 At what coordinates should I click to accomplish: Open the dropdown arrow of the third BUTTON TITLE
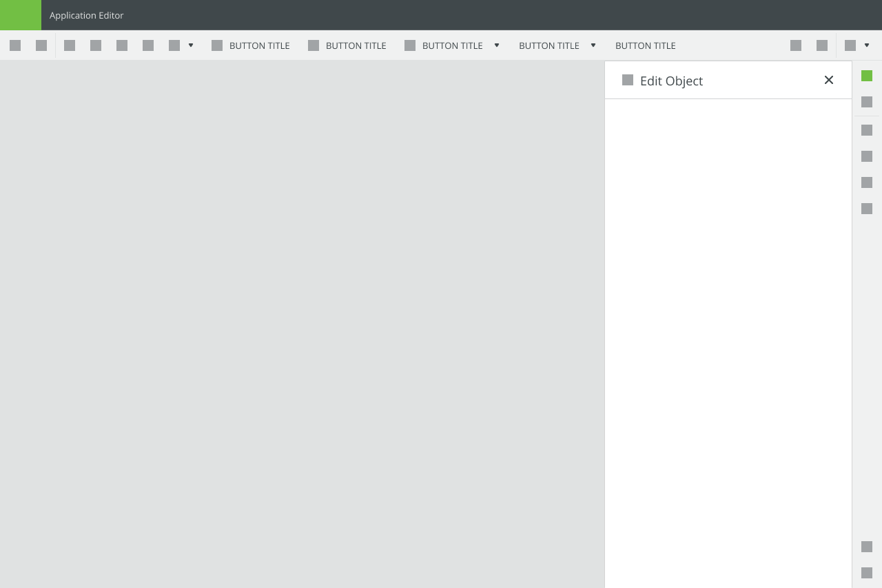coord(497,45)
